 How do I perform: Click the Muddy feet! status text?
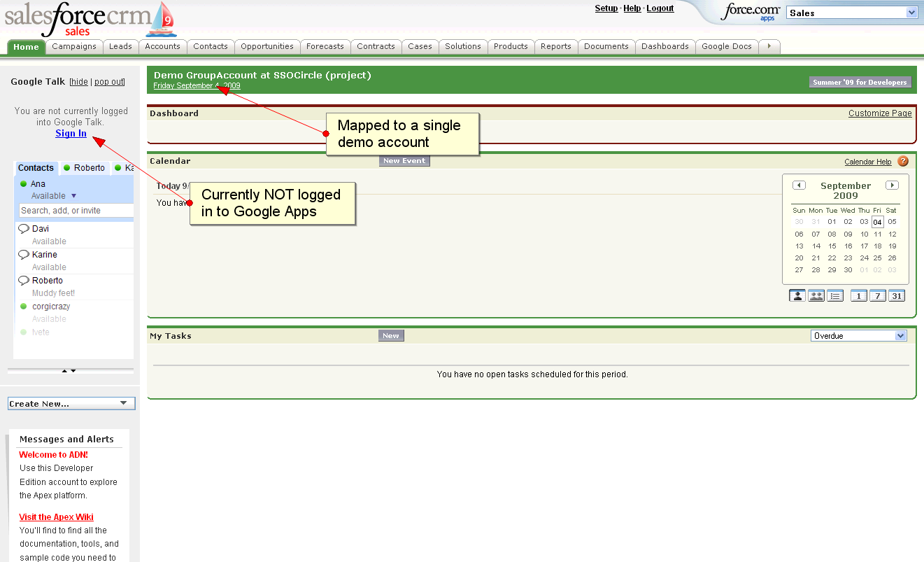(53, 293)
